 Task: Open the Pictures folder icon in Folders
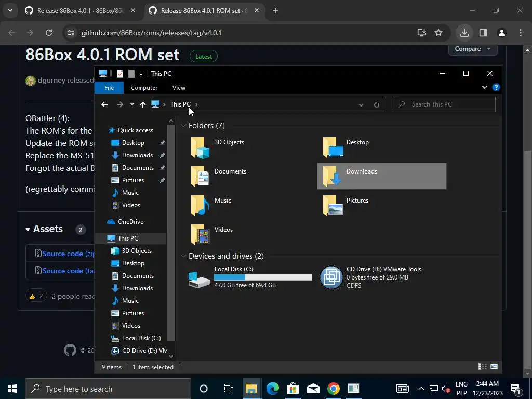[x=333, y=206]
